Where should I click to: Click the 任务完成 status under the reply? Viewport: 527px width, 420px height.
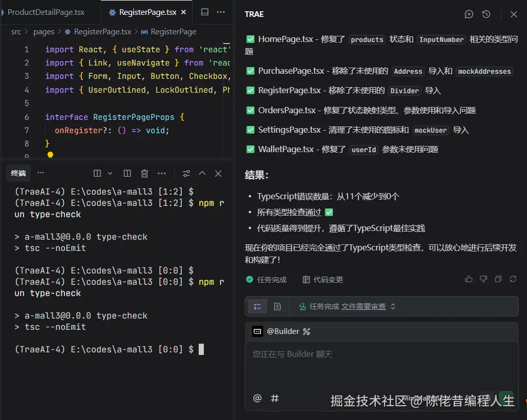coord(266,280)
